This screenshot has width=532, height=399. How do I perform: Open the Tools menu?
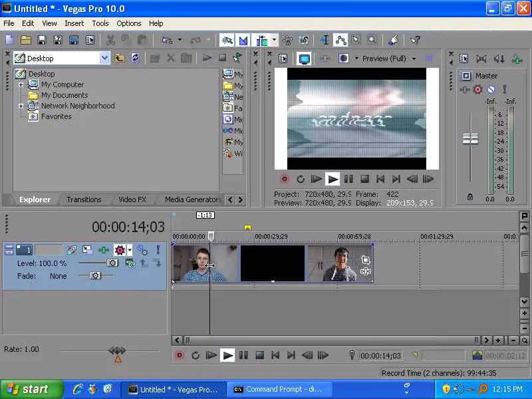(100, 23)
